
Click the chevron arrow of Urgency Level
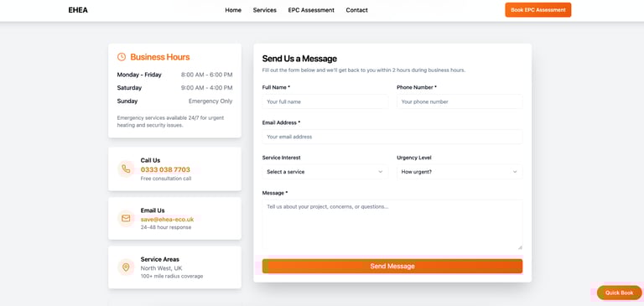point(515,172)
